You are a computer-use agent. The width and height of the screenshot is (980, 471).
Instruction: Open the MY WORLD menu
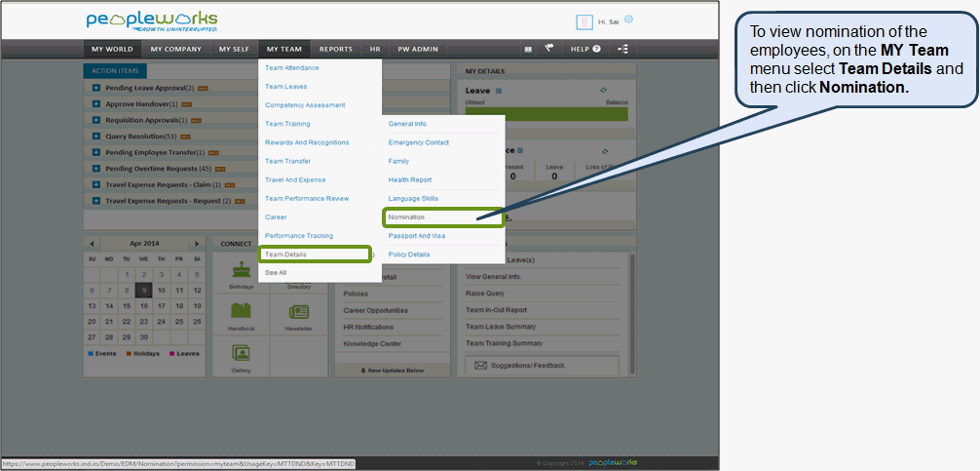click(112, 50)
